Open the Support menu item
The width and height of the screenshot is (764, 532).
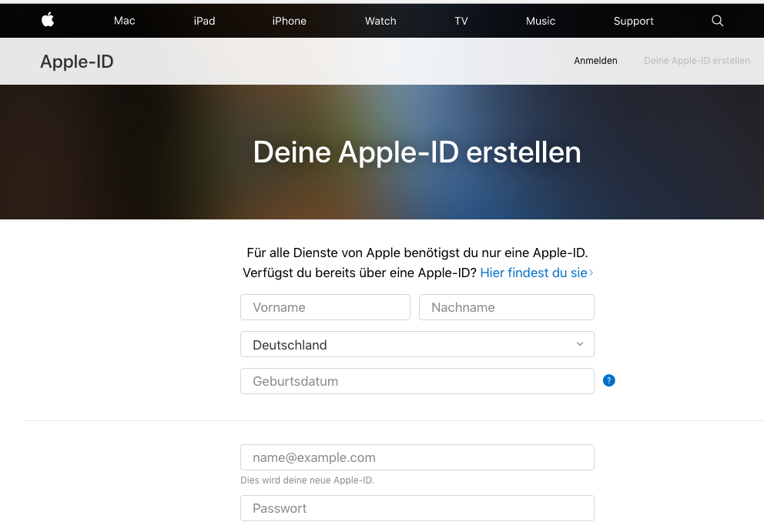[633, 21]
